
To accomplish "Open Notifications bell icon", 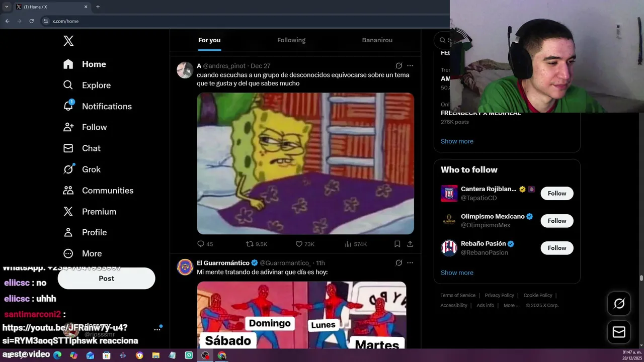I will [x=68, y=106].
